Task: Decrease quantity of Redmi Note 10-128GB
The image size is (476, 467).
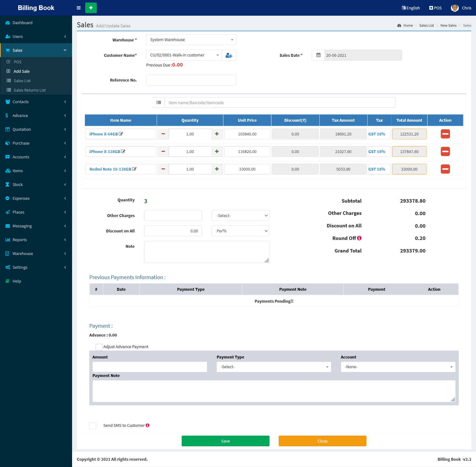Action: [163, 169]
